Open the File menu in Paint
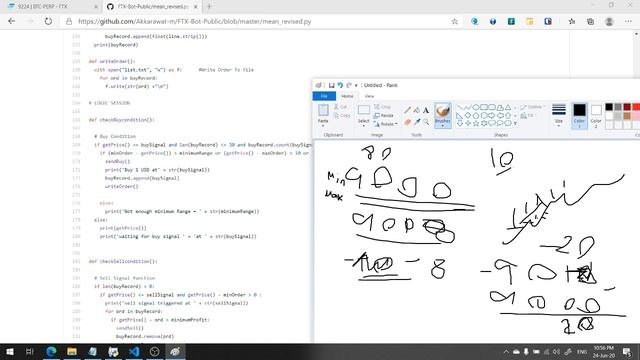Viewport: 640px width, 360px height. tap(324, 96)
